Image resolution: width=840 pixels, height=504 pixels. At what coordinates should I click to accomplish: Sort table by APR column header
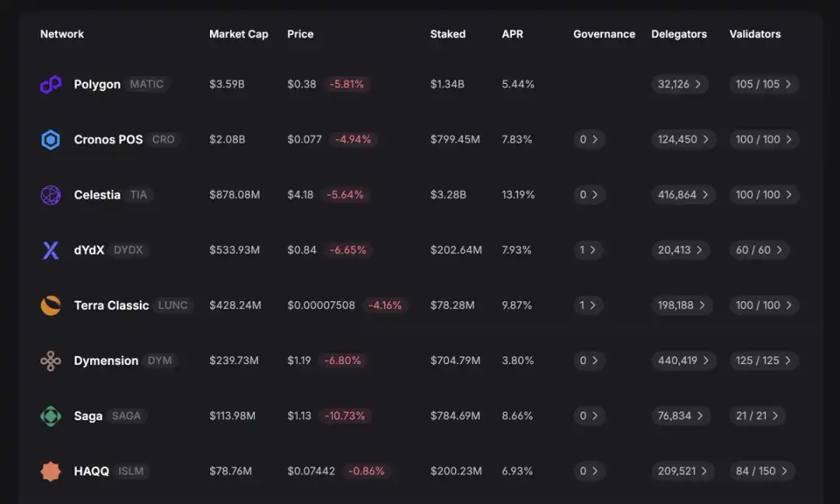tap(512, 34)
